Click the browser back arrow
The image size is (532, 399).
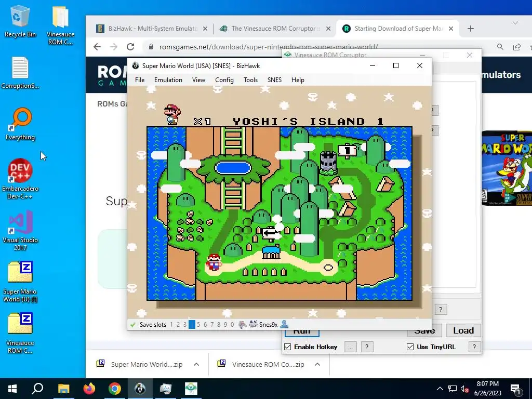point(97,47)
